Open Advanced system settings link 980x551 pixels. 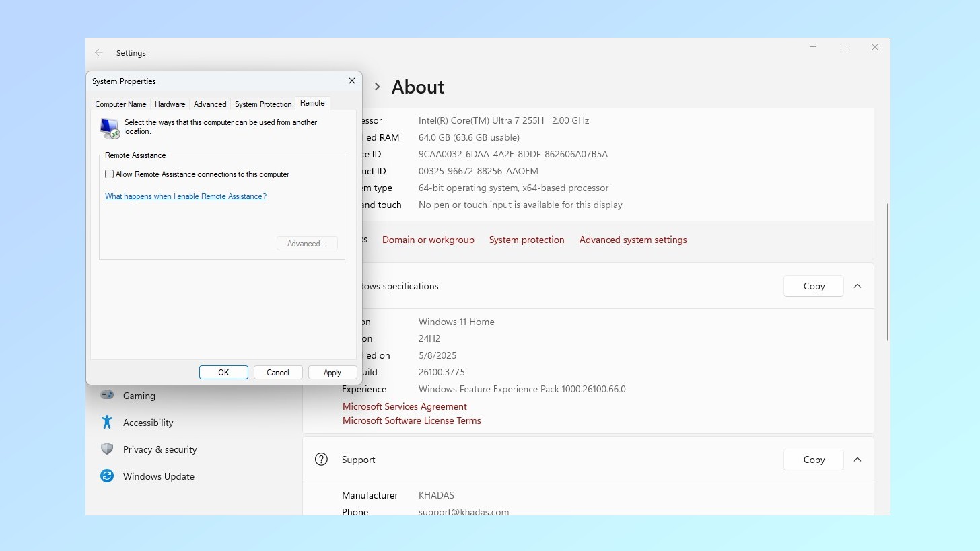point(633,240)
